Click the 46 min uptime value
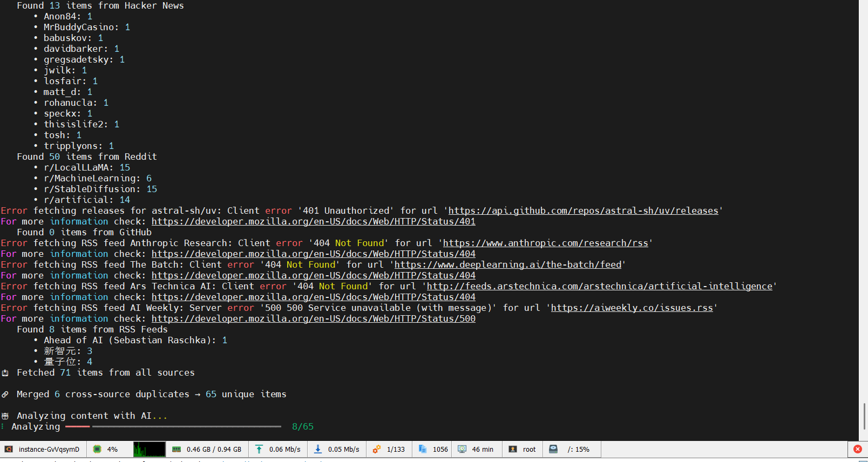Screen dimensions: 868x462 pyautogui.click(x=483, y=449)
